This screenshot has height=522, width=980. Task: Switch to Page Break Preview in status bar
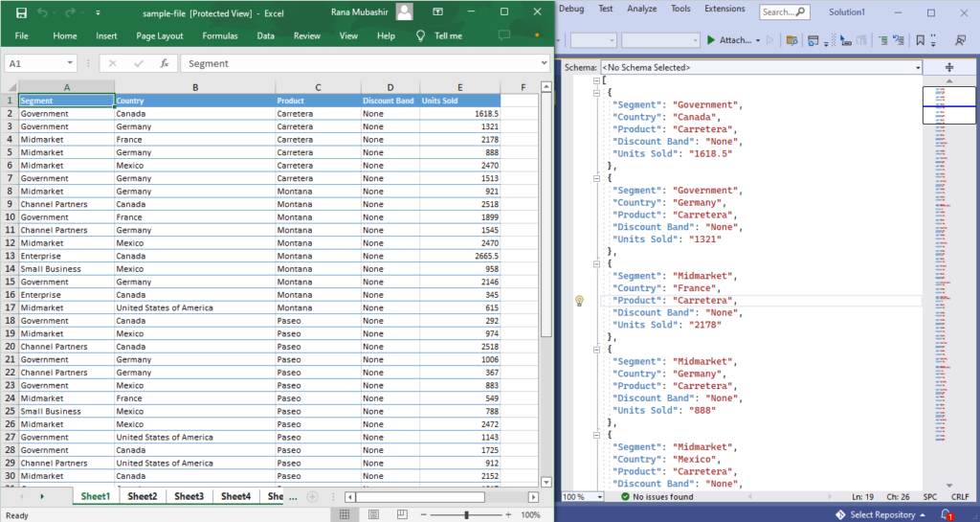(402, 514)
